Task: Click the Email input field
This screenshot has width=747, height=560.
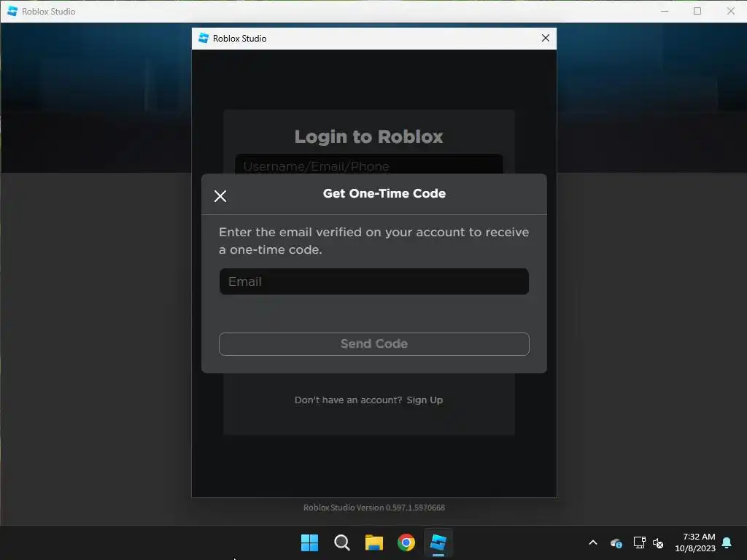Action: pyautogui.click(x=374, y=281)
